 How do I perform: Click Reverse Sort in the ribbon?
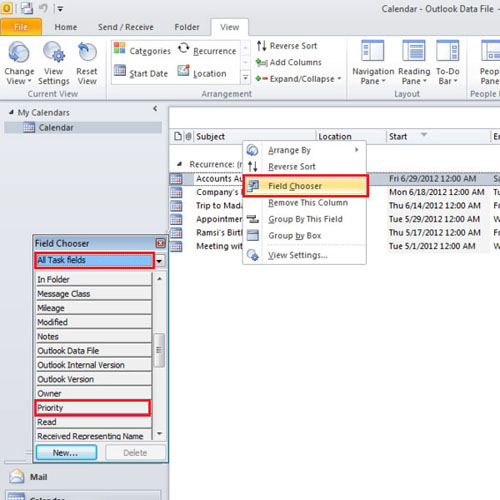click(x=287, y=46)
